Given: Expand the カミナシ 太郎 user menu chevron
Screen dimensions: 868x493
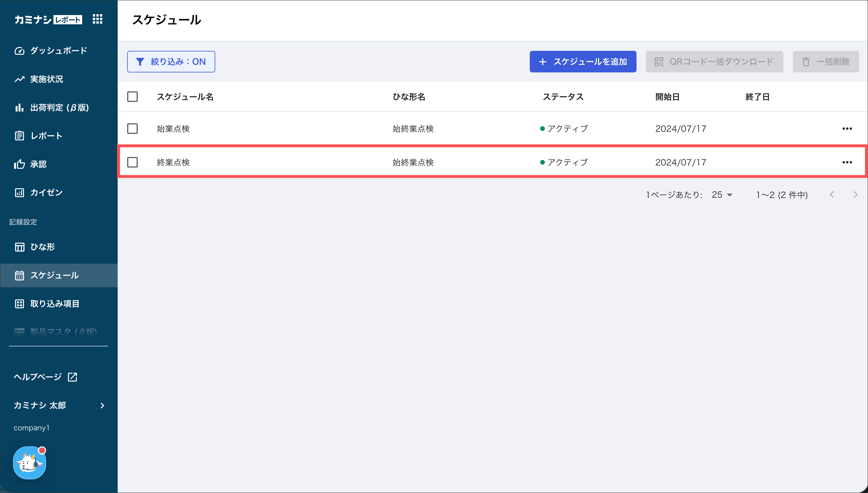Looking at the screenshot, I should [x=102, y=405].
